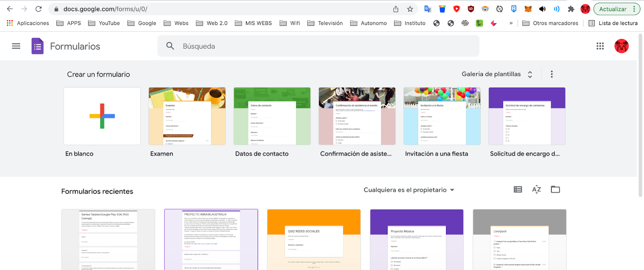Show hidden bookmarks via chevron
644x270 pixels.
point(511,23)
